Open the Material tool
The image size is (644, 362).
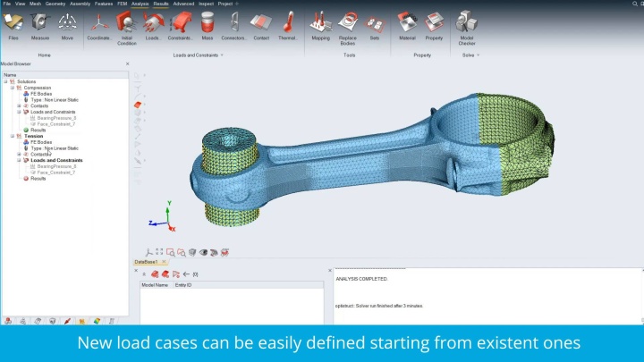(x=407, y=26)
